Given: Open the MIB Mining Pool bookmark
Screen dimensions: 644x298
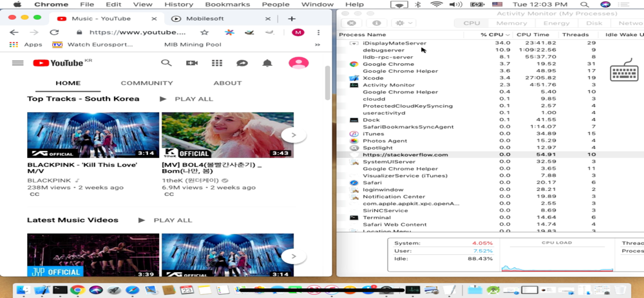Looking at the screenshot, I should 193,45.
